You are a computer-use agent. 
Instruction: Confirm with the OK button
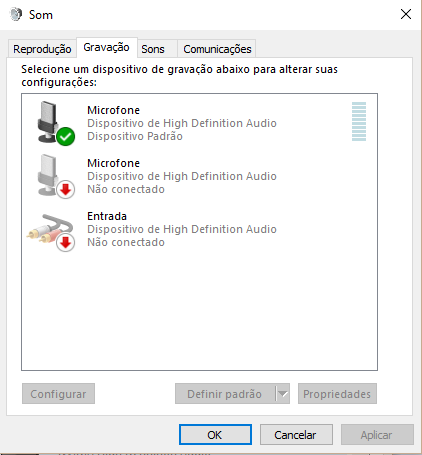pos(215,435)
